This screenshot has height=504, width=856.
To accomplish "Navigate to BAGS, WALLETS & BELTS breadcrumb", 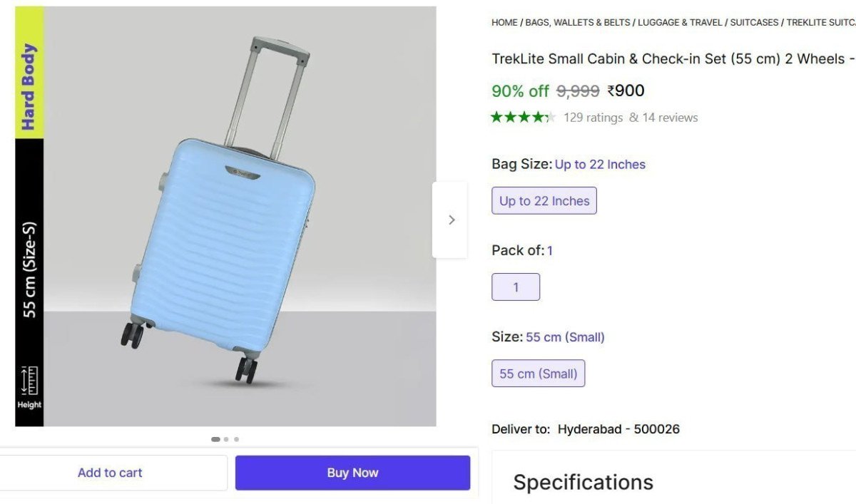I will (578, 23).
